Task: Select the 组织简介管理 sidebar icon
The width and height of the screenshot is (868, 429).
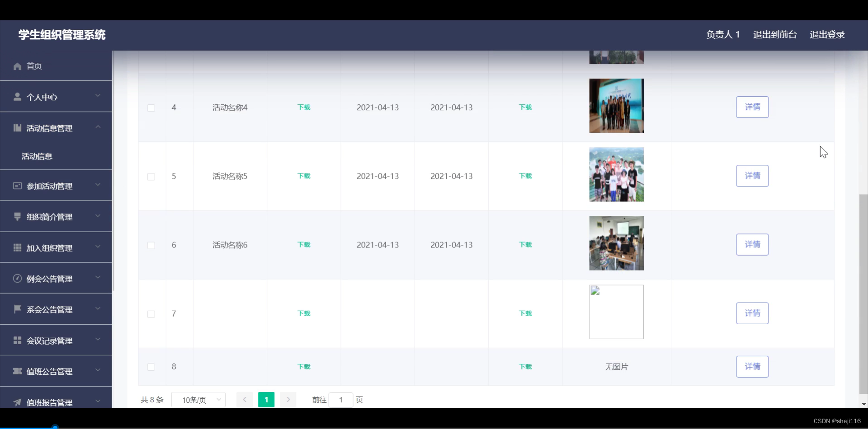Action: click(17, 216)
